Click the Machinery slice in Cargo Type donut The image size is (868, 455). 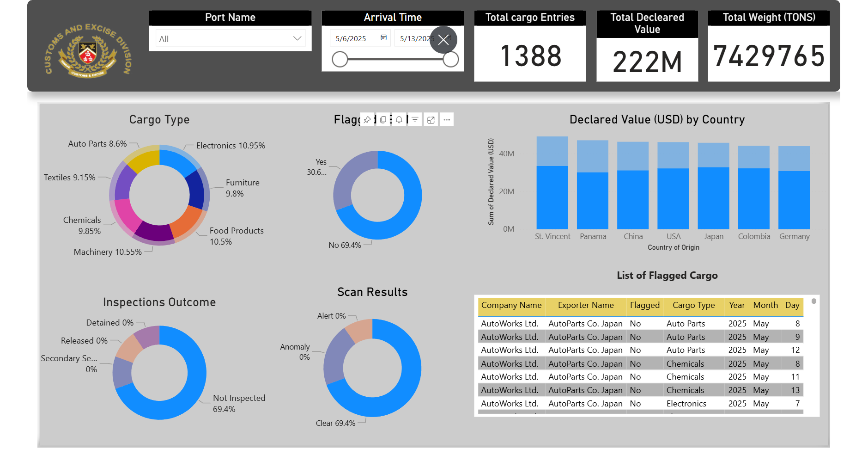tap(154, 231)
